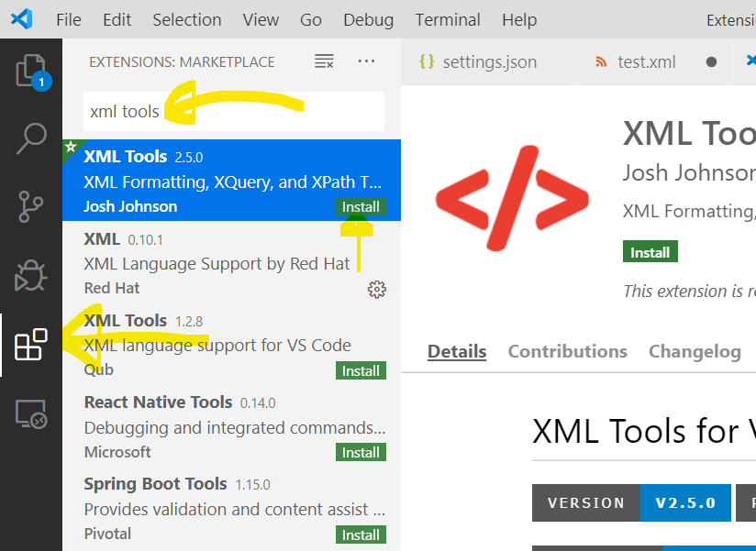Install Spring Boot Tools
The image size is (756, 551).
pyautogui.click(x=361, y=534)
